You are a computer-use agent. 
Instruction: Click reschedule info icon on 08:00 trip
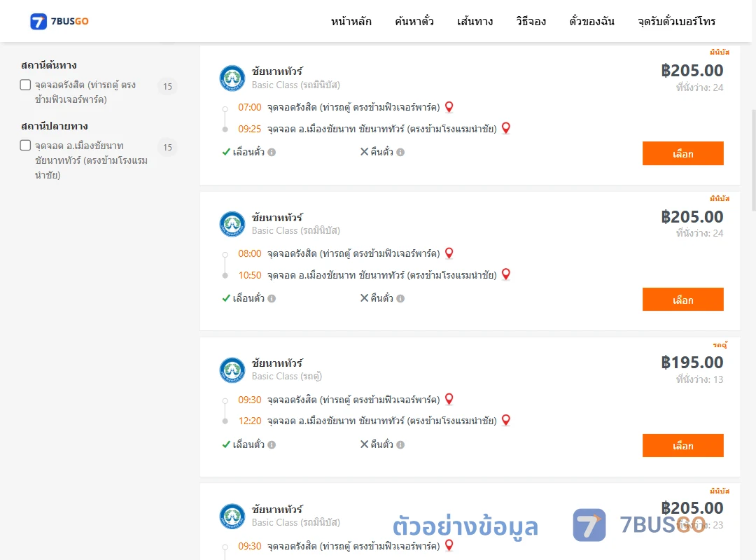pyautogui.click(x=272, y=299)
